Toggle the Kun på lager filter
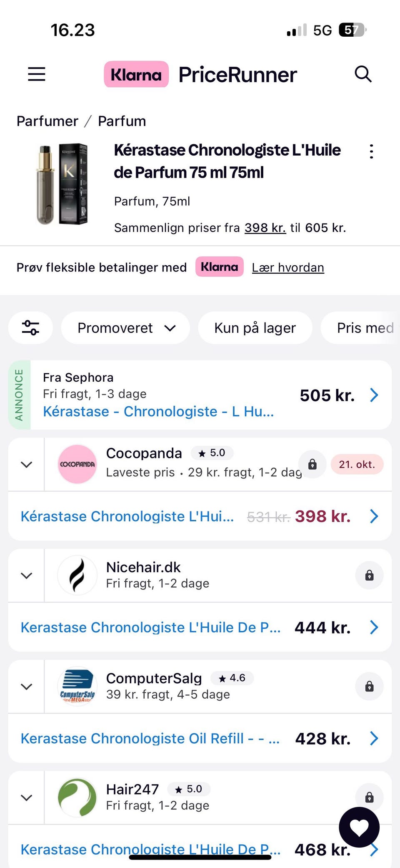This screenshot has width=400, height=868. click(255, 328)
